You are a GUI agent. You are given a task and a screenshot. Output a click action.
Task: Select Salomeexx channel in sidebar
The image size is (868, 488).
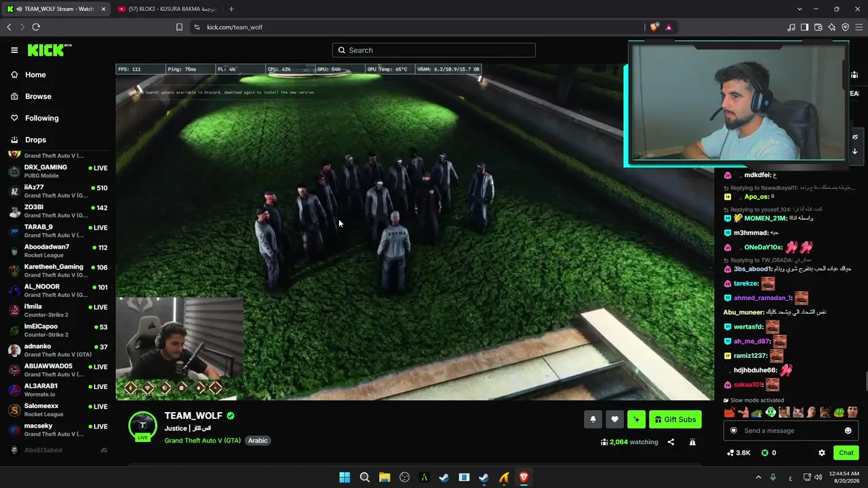coord(58,409)
